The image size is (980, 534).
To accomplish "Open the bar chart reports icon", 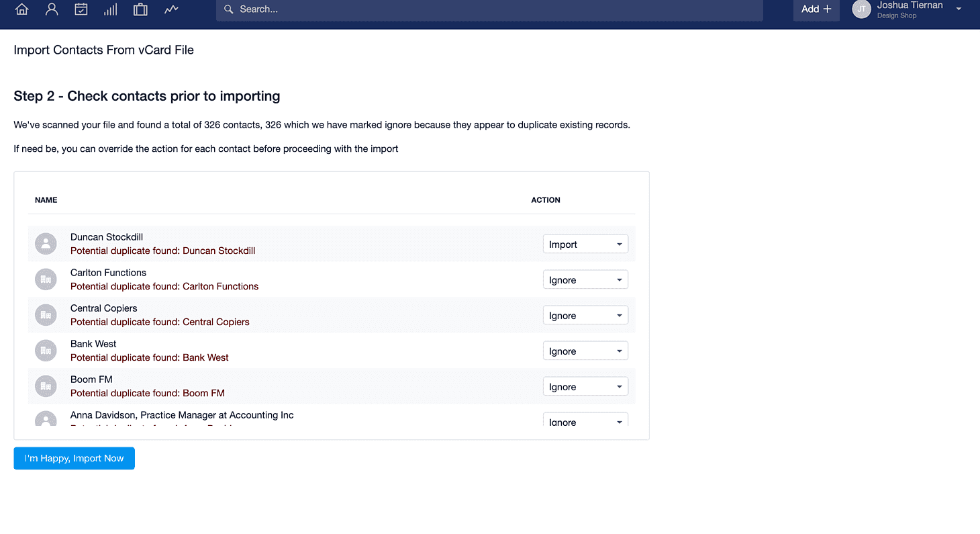I will (111, 9).
